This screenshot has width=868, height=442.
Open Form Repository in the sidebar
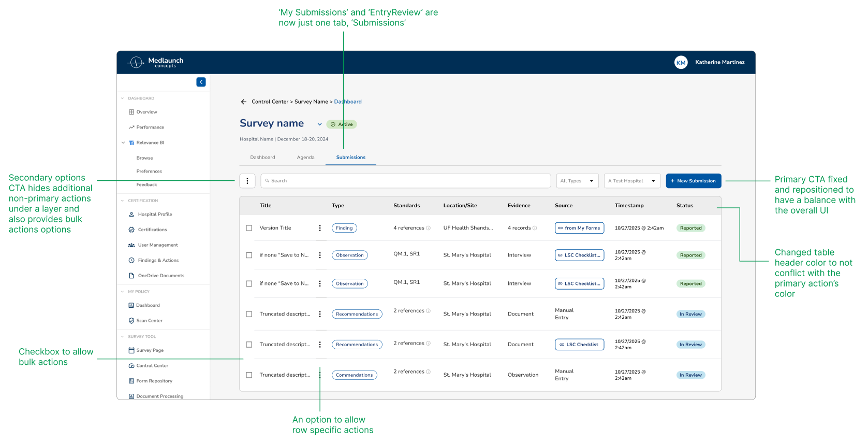click(151, 381)
